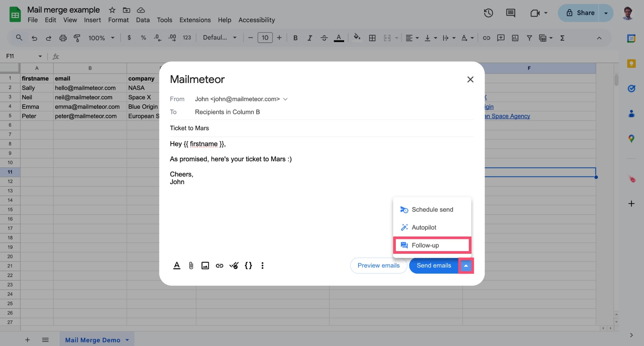644x346 pixels.
Task: Toggle Mailmeteor email tracking icon
Action: point(234,265)
